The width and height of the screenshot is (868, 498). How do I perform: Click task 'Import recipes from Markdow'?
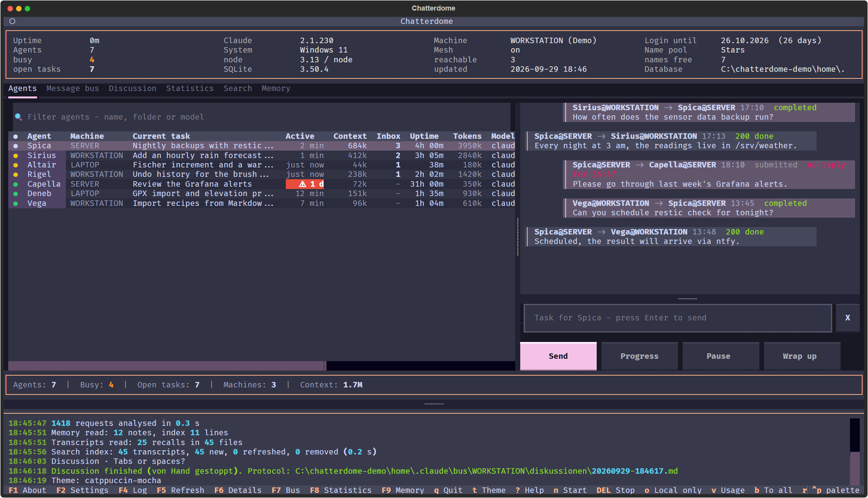203,204
